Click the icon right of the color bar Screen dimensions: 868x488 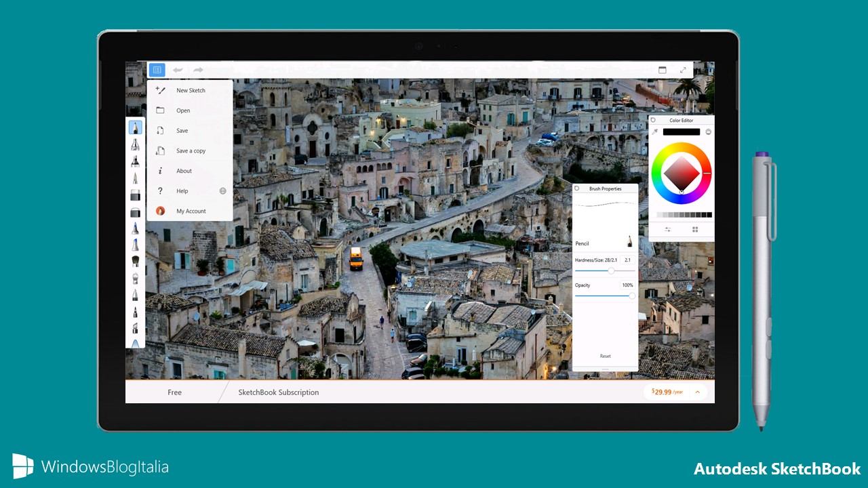(708, 131)
